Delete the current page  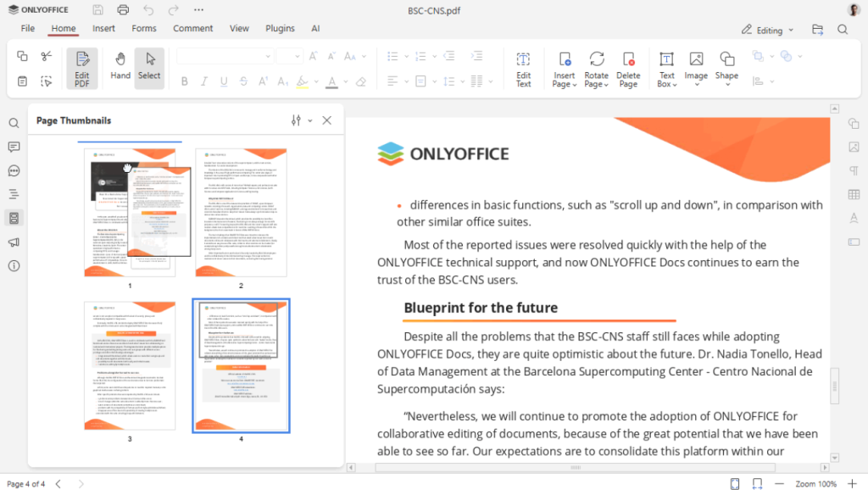tap(628, 68)
